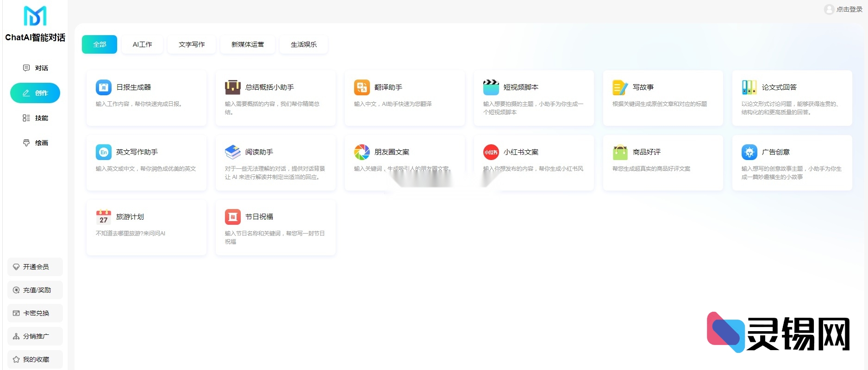Open the 论文式回答 card title
This screenshot has height=370, width=868.
[779, 87]
